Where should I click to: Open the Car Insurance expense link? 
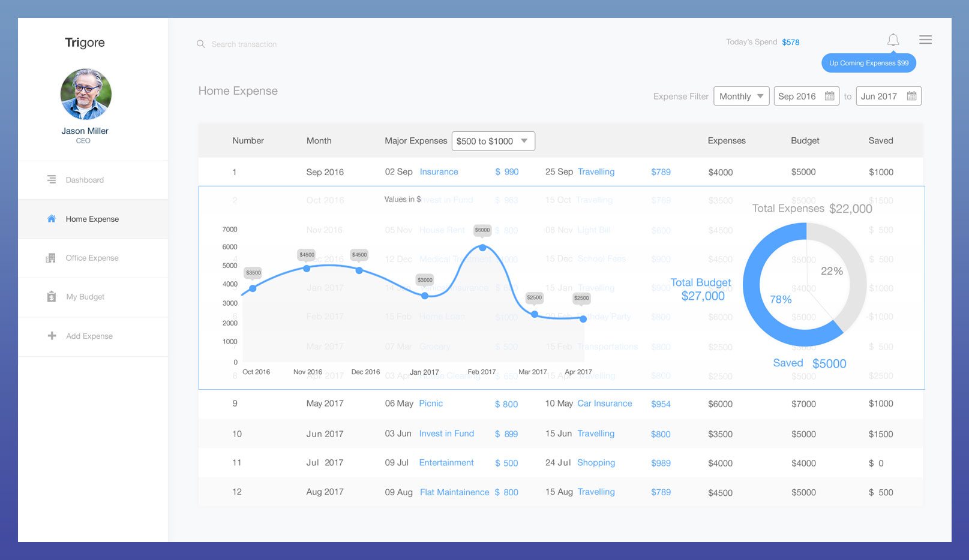604,404
